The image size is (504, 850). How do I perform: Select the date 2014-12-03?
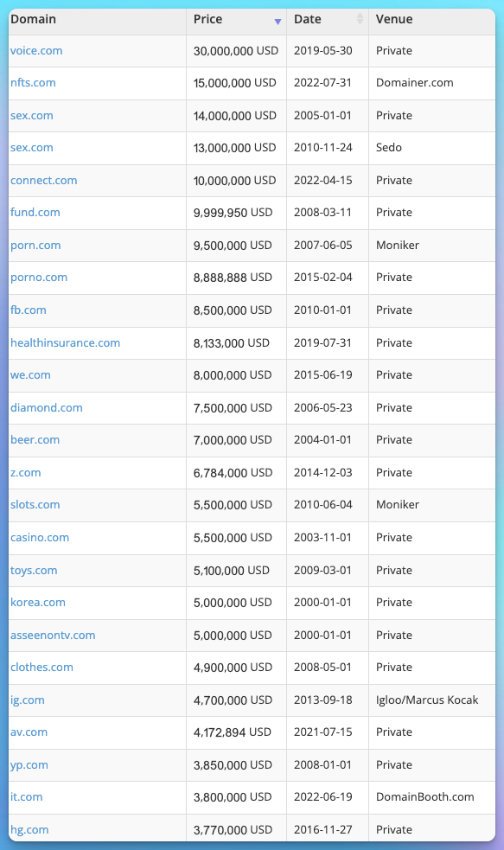[x=323, y=472]
